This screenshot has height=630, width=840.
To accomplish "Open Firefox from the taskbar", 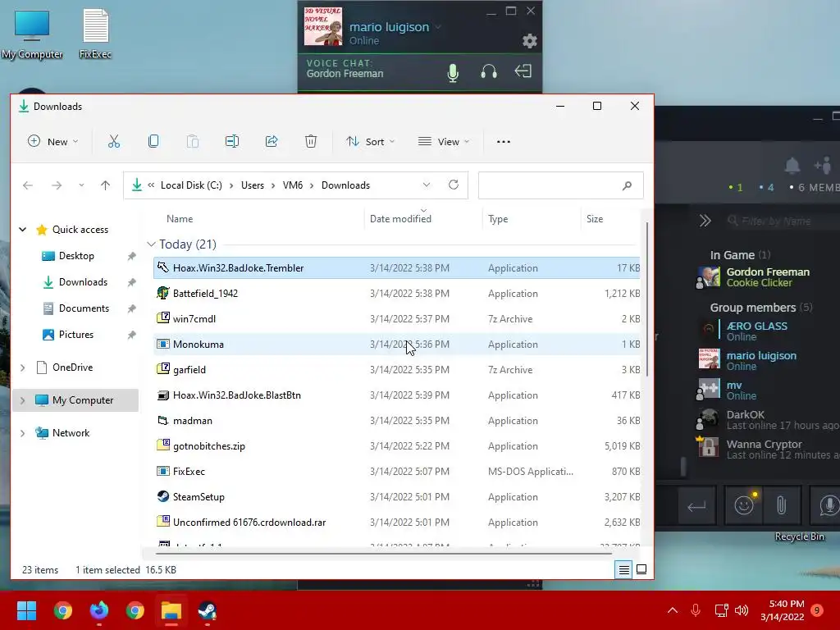I will (x=99, y=610).
